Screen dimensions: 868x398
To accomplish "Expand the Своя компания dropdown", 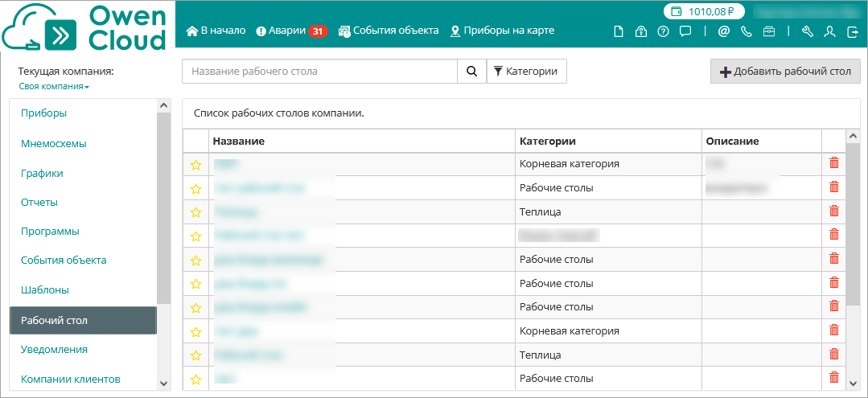I will [54, 86].
